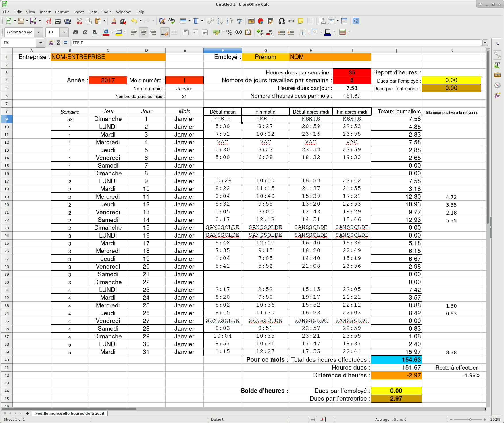
Task: Expand the formula bar with its arrow
Action: click(x=485, y=43)
